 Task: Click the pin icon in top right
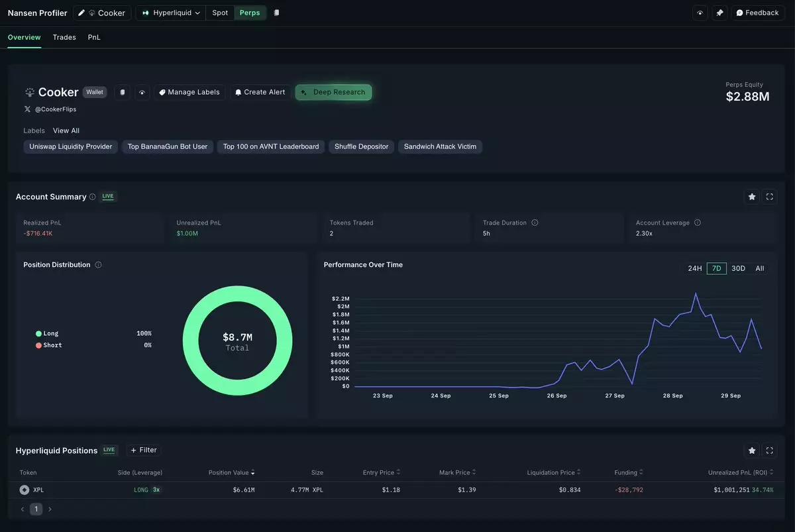(x=719, y=13)
